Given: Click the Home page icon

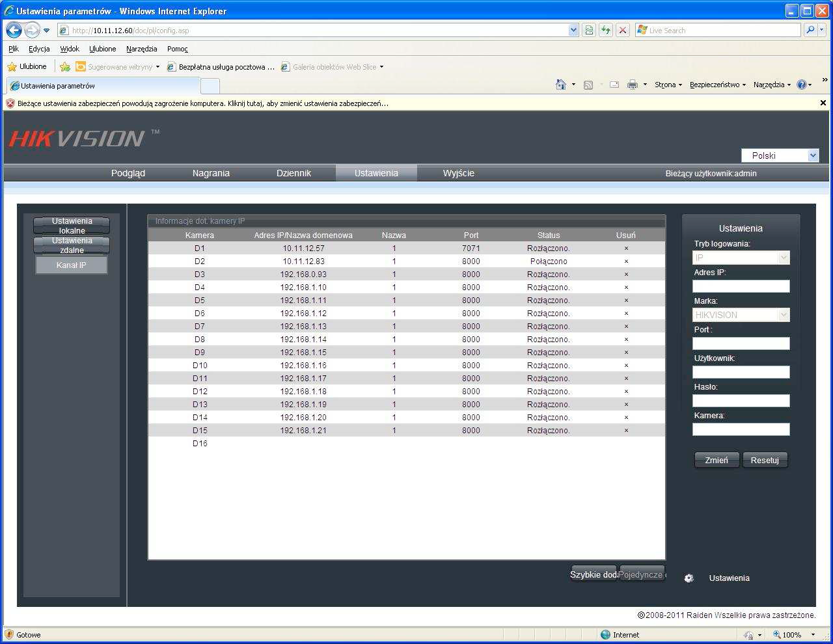Looking at the screenshot, I should tap(561, 85).
